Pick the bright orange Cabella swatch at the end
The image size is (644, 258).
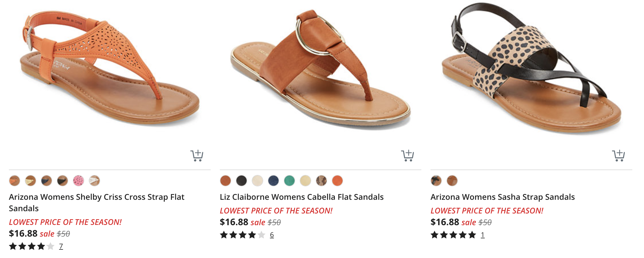coord(337,181)
